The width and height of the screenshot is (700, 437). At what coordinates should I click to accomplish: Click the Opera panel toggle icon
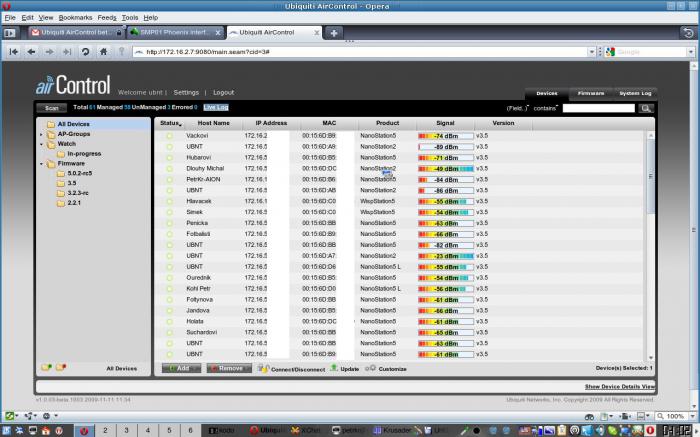coord(10,33)
